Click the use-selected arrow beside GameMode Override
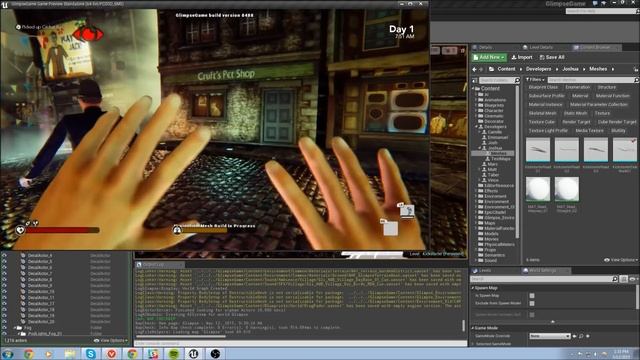The width and height of the screenshot is (640, 360). (x=575, y=336)
